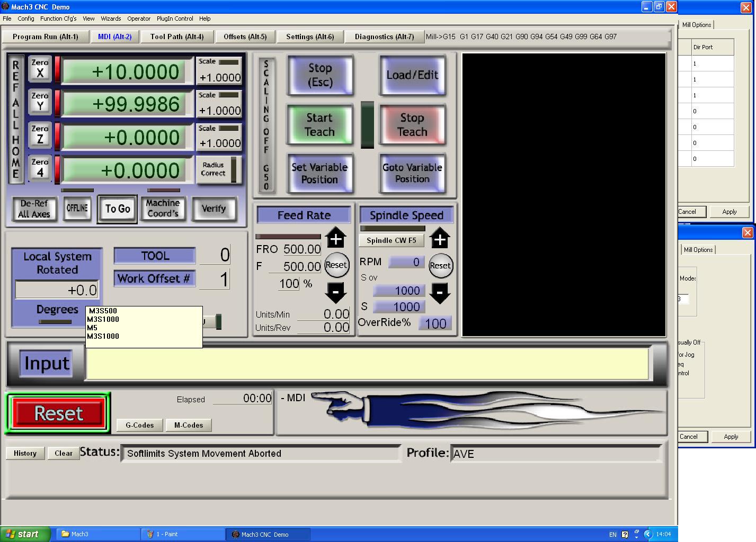Click the Zero Y axis button
This screenshot has height=542, width=756.
point(40,102)
